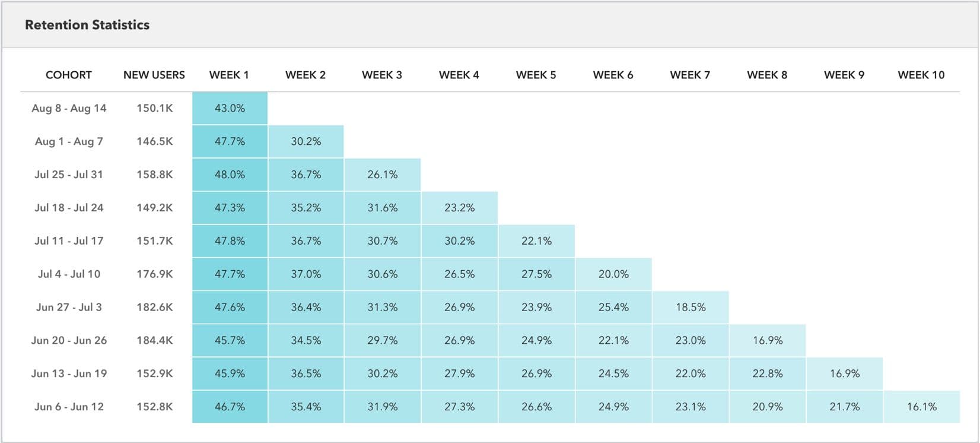Image resolution: width=980 pixels, height=443 pixels.
Task: Click the 23.2% Week 4 cell
Action: click(460, 208)
